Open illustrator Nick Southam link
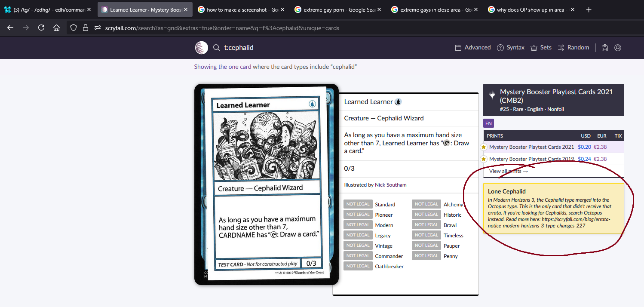This screenshot has width=644, height=307. click(x=390, y=185)
